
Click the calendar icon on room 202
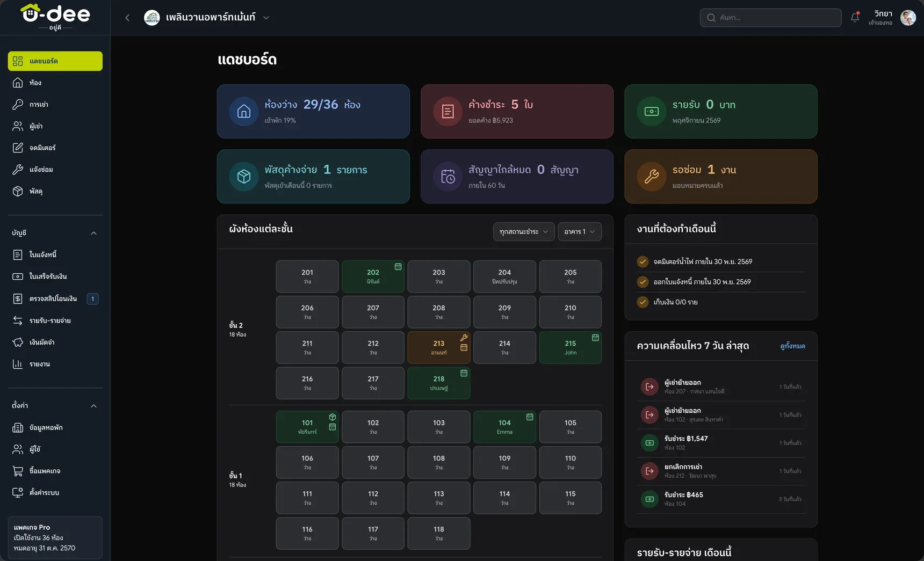398,266
